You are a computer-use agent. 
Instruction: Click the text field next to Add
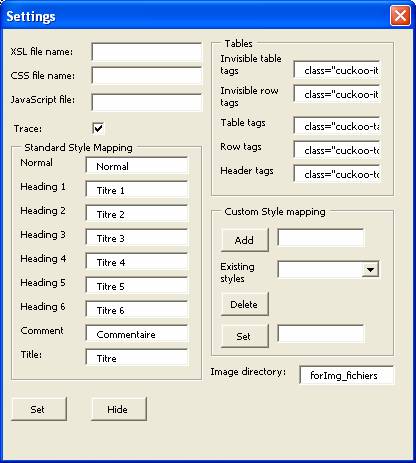point(321,238)
